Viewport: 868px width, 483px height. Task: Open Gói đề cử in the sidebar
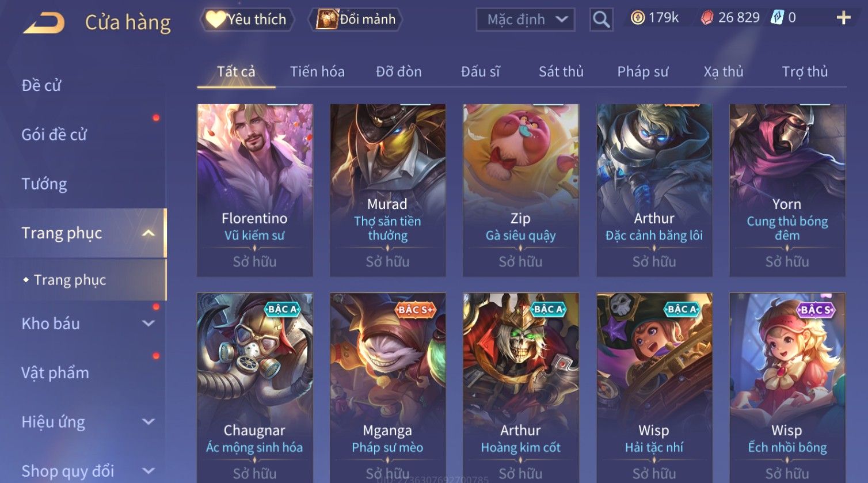[x=54, y=135]
